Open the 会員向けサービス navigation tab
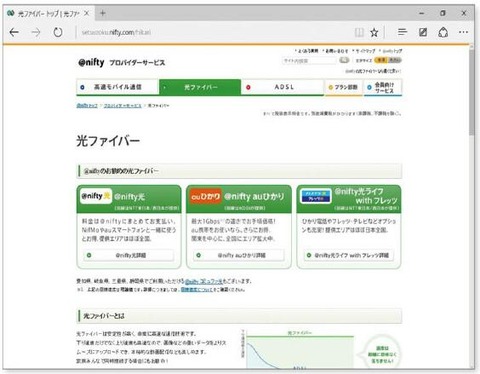 383,87
